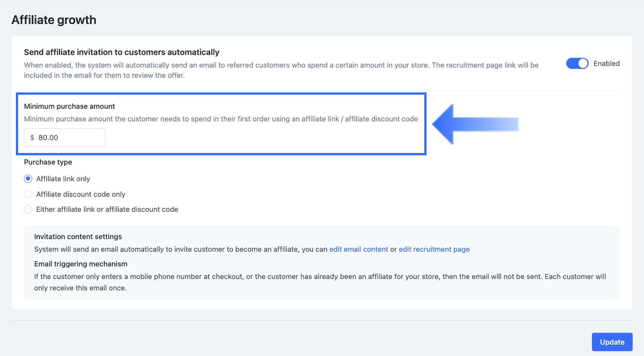The height and width of the screenshot is (356, 644).
Task: Select Either affiliate link or discount code
Action: [x=28, y=209]
